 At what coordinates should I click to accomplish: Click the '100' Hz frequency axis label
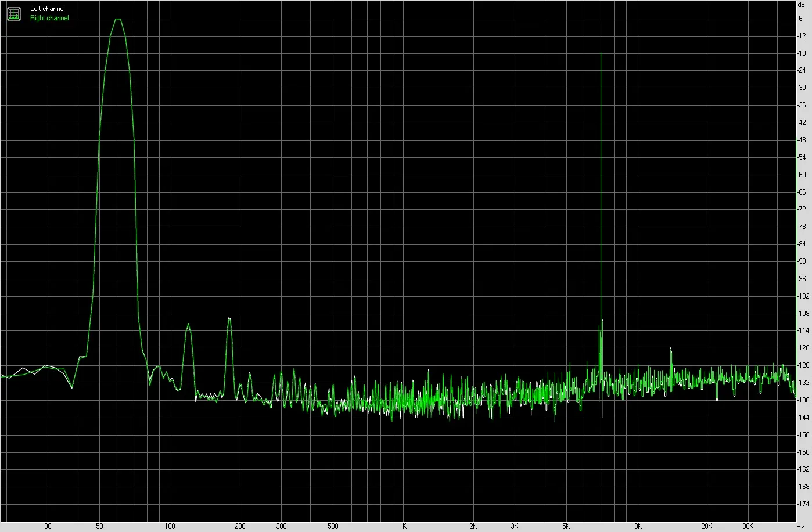[170, 526]
